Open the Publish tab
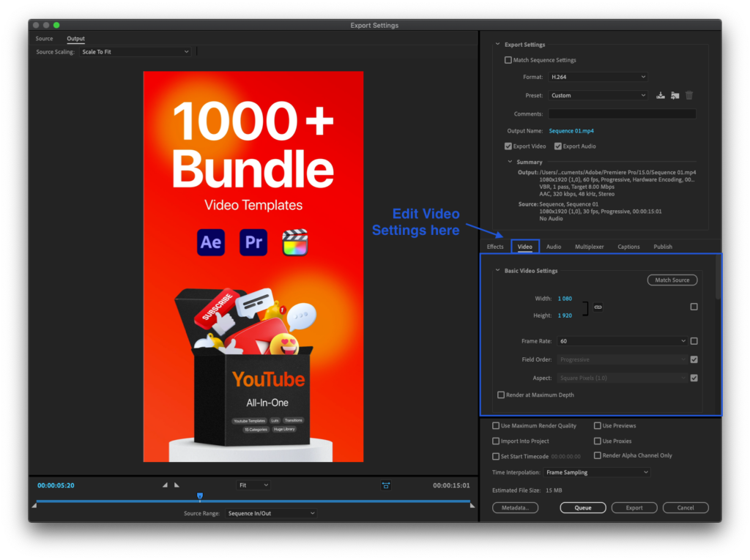The height and width of the screenshot is (560, 750). click(x=663, y=247)
